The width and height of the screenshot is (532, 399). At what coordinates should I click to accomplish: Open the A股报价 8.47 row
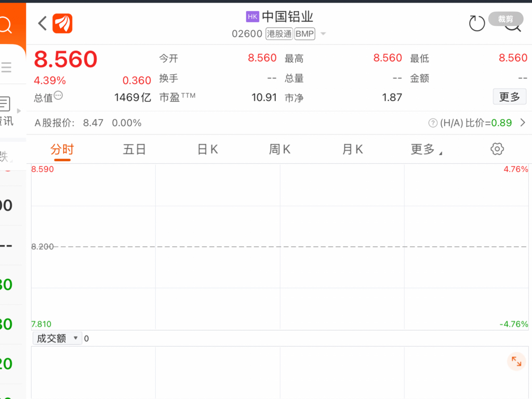click(279, 123)
